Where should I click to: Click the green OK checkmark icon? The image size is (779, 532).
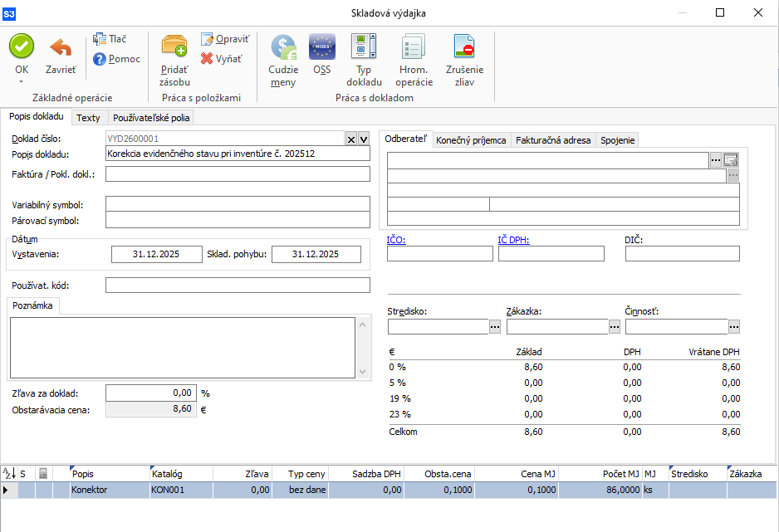22,46
